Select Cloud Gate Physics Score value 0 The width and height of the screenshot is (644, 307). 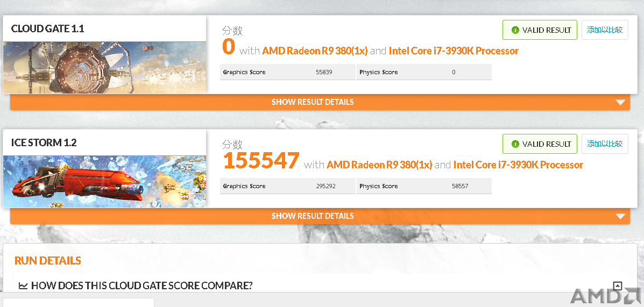pyautogui.click(x=454, y=72)
